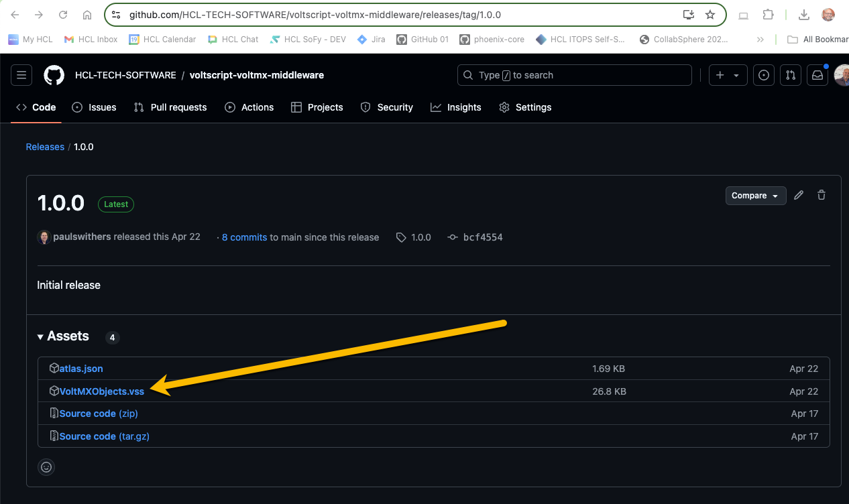Click the Initial release description text
Viewport: 849px width, 504px height.
68,285
